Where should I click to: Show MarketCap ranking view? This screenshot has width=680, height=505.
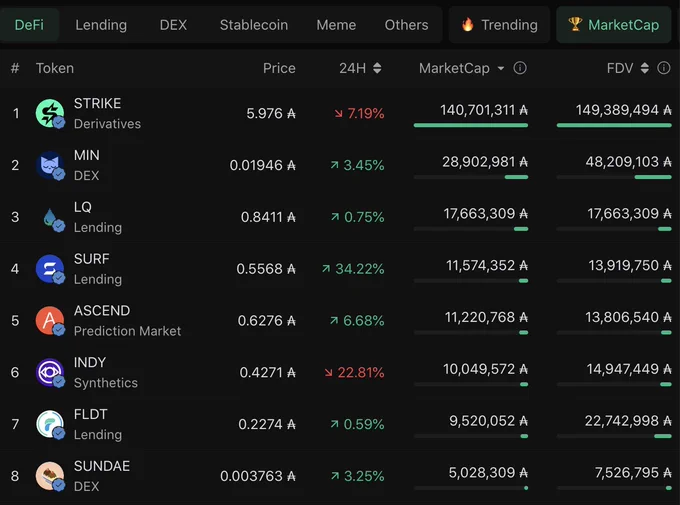pyautogui.click(x=614, y=25)
